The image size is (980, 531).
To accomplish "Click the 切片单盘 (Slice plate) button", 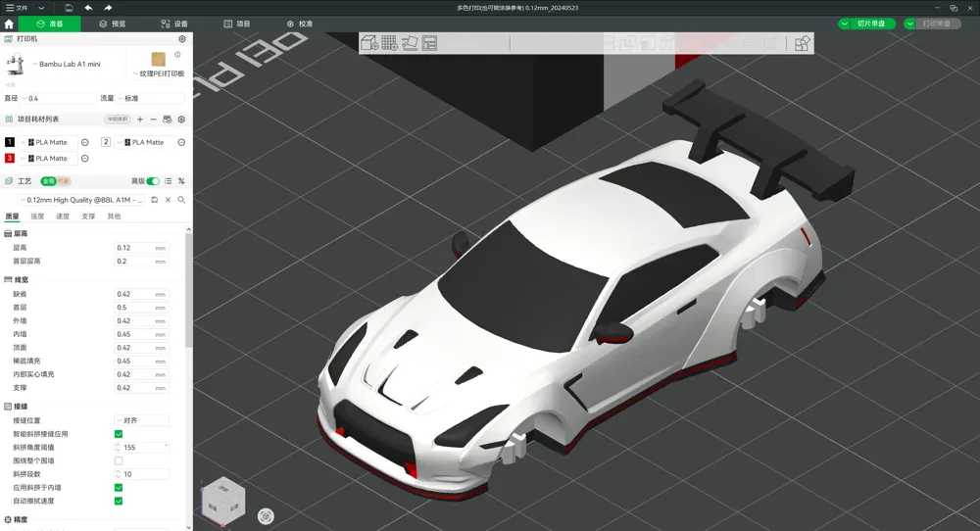I will [x=872, y=24].
